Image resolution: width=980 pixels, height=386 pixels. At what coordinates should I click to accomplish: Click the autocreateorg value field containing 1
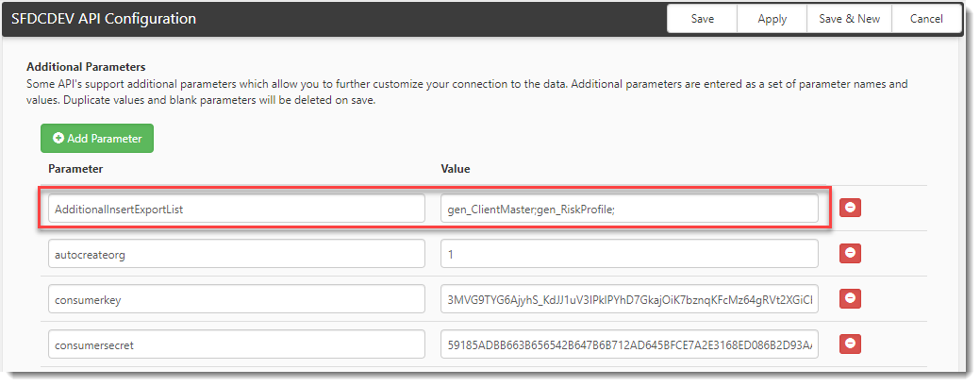(629, 254)
